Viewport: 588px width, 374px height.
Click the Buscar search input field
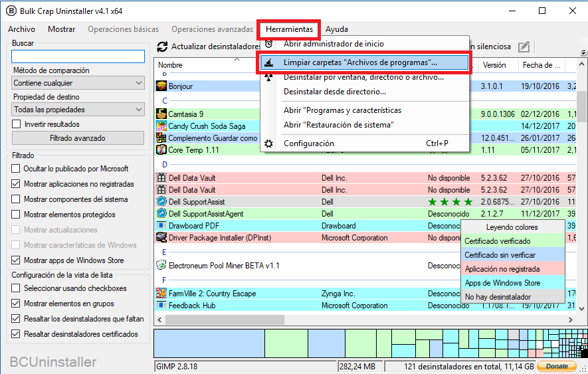[78, 56]
